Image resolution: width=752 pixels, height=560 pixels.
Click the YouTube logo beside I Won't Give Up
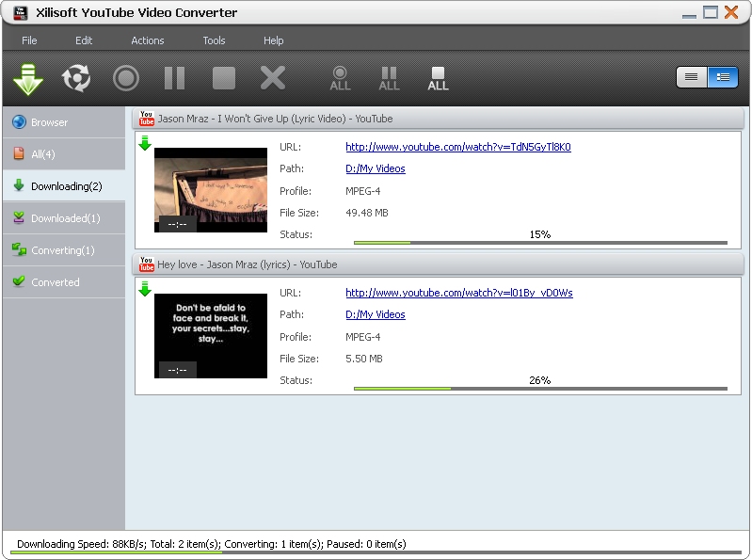pos(146,118)
